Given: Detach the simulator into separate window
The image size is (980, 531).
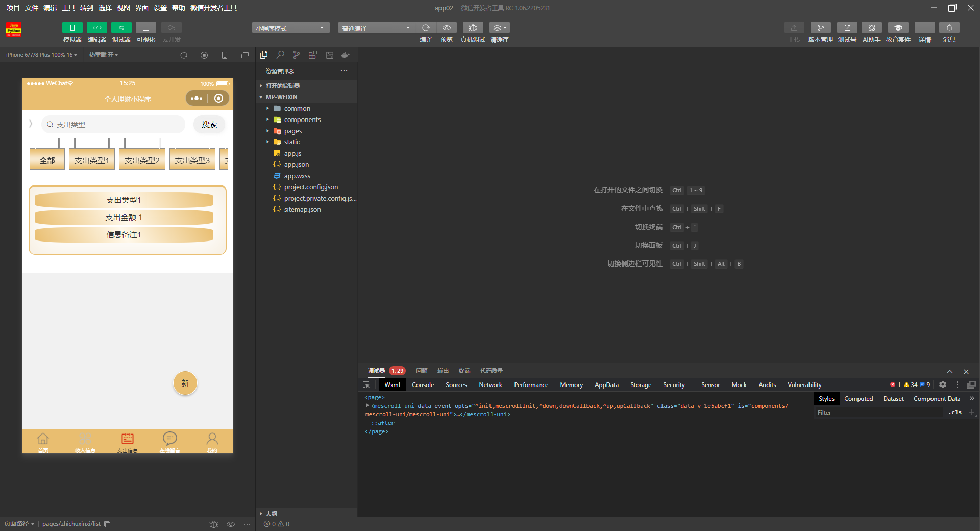Looking at the screenshot, I should pos(245,55).
